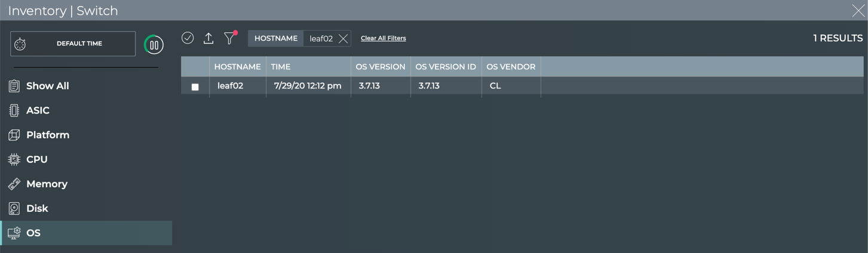
Task: Sort by the Time column header
Action: coord(281,67)
